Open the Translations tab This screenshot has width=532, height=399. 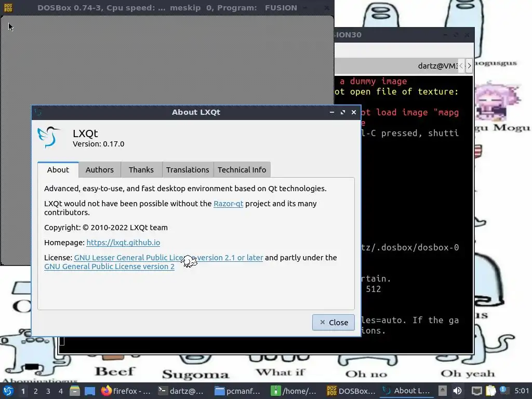(x=188, y=170)
